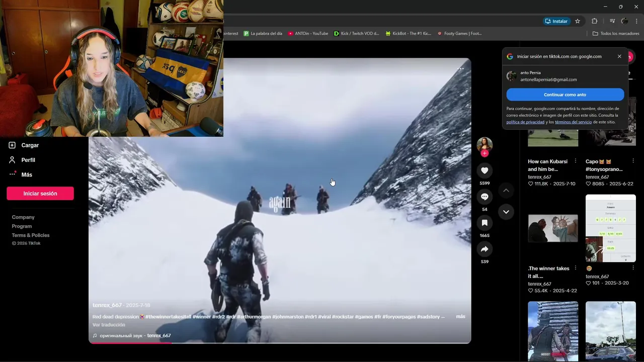Open options for the video with 101 likes
Screen dimensions: 644x362
tap(633, 268)
